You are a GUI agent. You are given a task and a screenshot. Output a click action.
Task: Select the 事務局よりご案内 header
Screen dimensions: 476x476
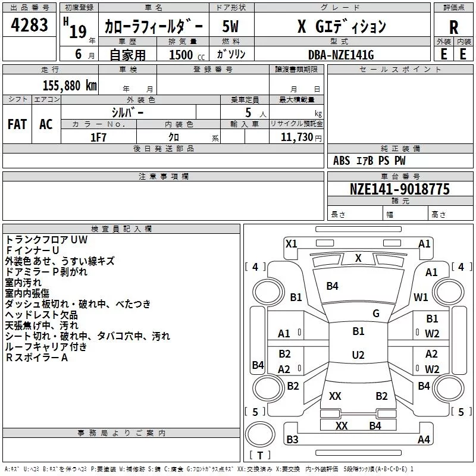(121, 433)
